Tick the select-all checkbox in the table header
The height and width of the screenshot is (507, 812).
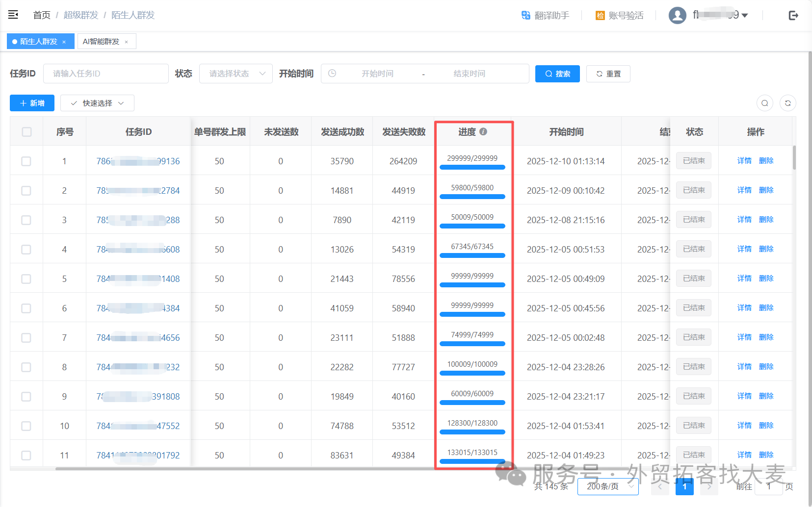point(26,132)
